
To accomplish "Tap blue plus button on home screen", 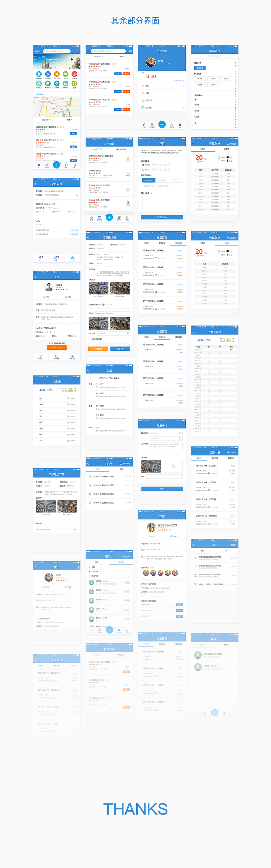I will tap(57, 165).
